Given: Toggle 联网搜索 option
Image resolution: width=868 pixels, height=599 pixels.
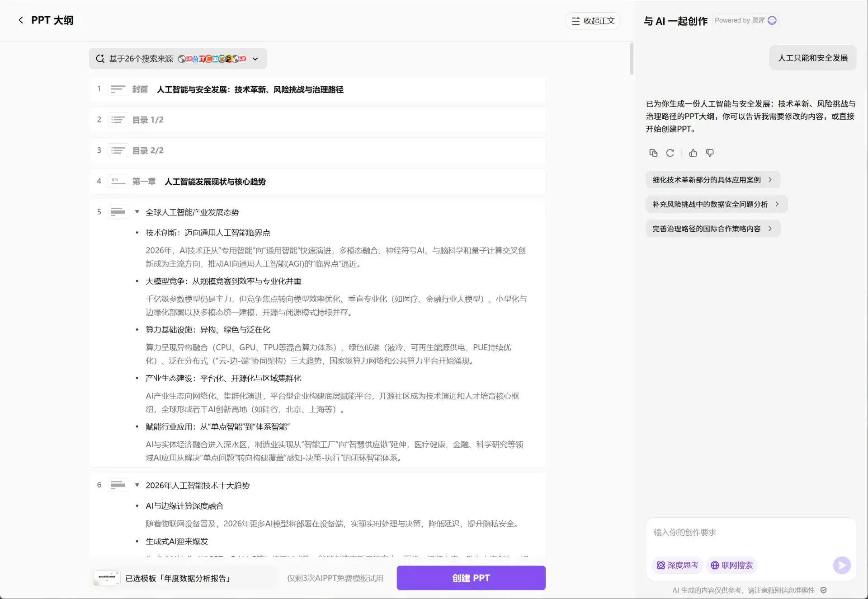Looking at the screenshot, I should 731,565.
